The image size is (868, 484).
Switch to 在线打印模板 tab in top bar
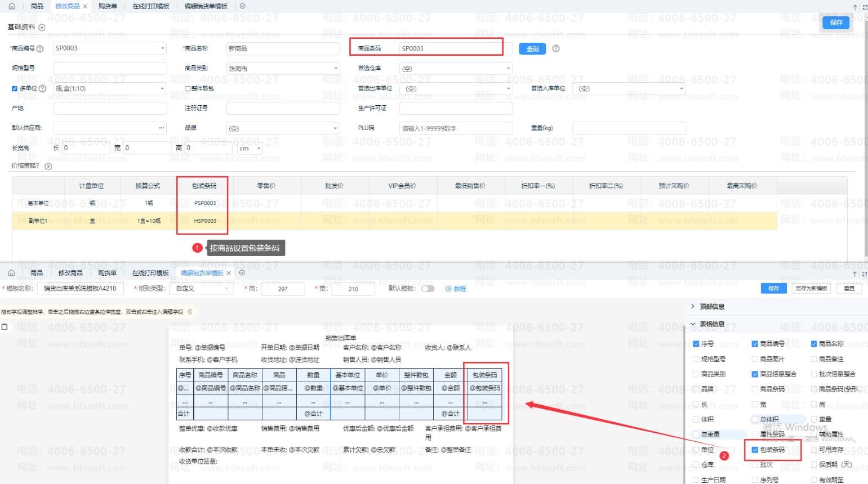(151, 6)
